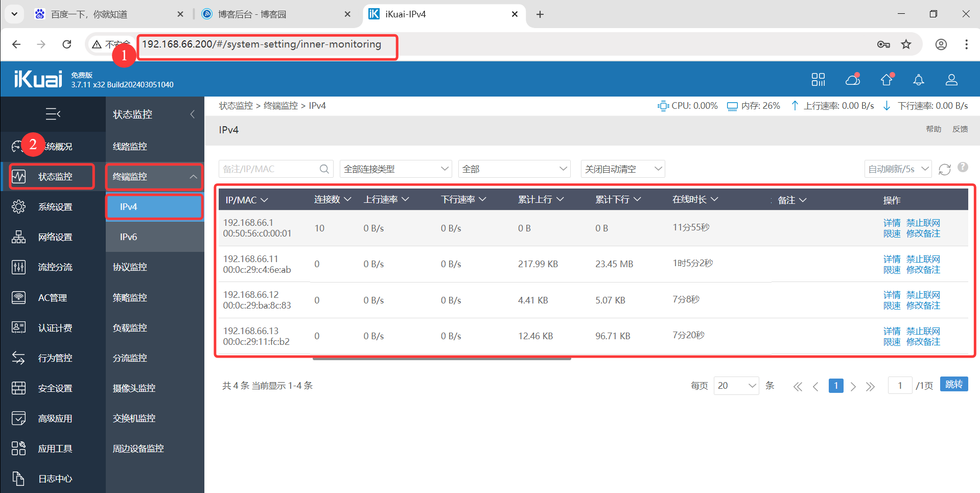Open the 全部 filter dropdown
The width and height of the screenshot is (980, 493).
(x=515, y=169)
